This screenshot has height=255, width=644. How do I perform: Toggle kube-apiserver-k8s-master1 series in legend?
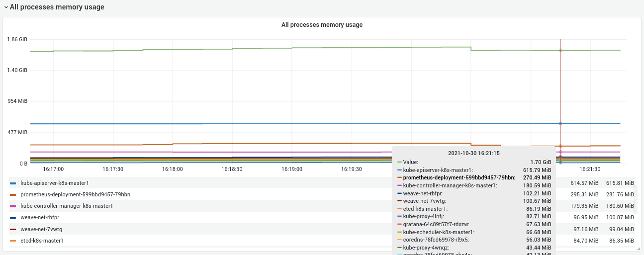coord(55,183)
